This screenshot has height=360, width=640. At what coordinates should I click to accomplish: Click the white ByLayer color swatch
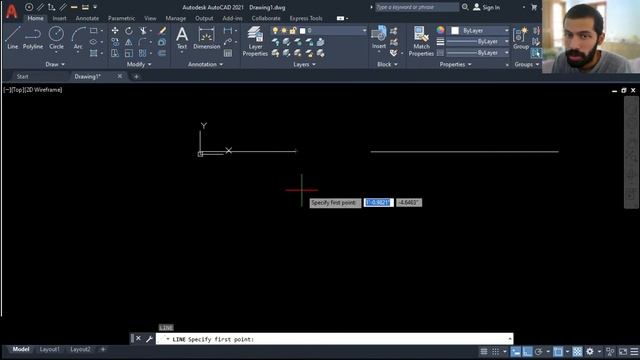click(455, 31)
